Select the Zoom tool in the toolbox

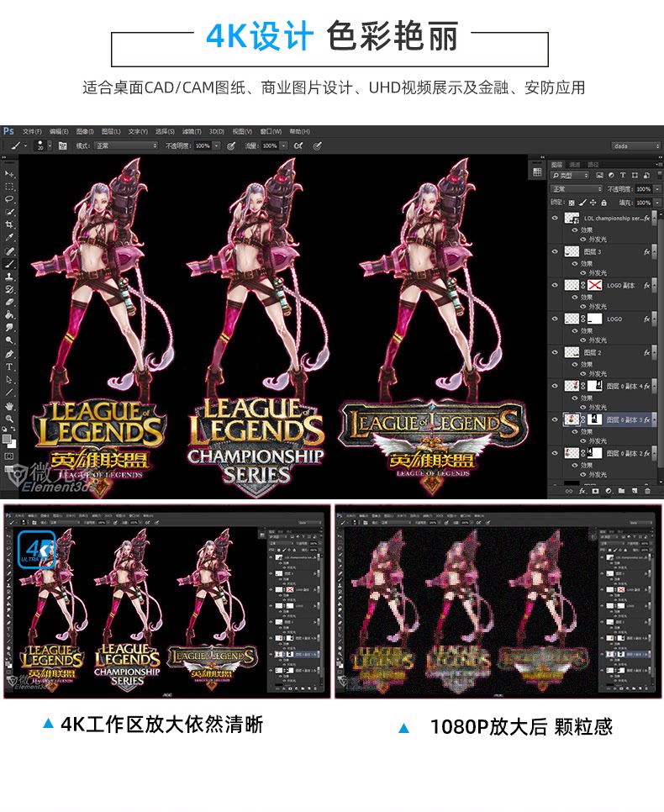coord(9,419)
